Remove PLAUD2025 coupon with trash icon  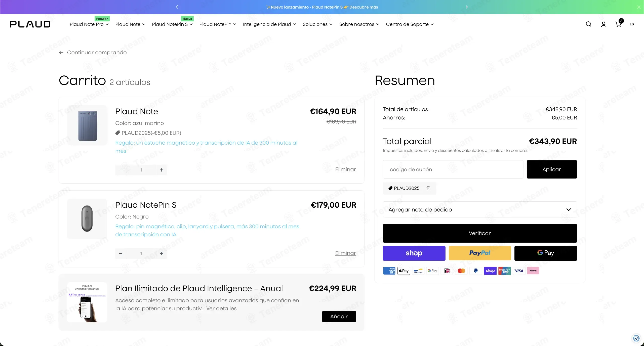coord(428,188)
